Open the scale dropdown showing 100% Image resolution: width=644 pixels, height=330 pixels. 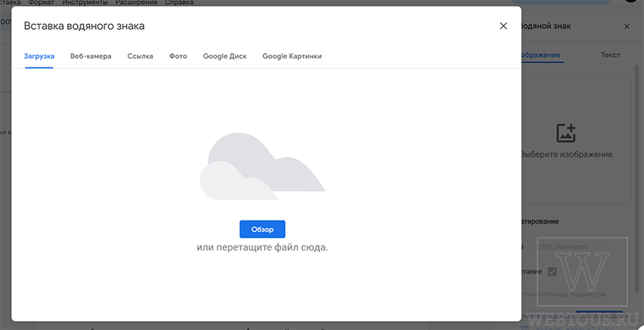[x=567, y=246]
